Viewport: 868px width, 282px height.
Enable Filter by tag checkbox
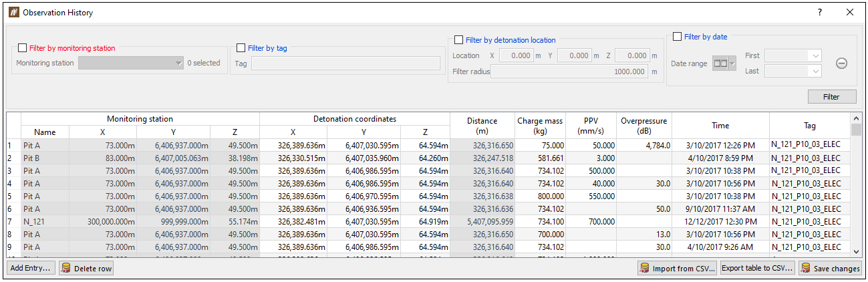pyautogui.click(x=241, y=48)
